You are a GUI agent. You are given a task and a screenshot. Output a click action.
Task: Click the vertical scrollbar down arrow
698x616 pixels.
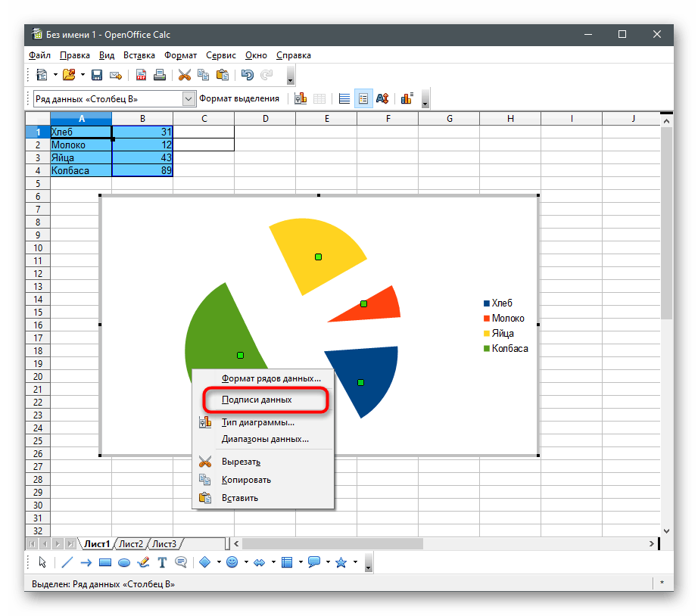(666, 530)
